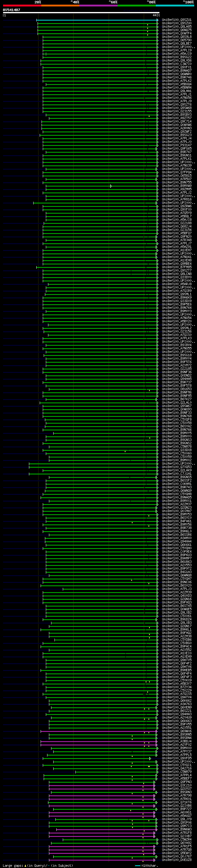Select label UniRef100_Q9XFD5
Screen dimensions: 197x868
coord(177,758)
